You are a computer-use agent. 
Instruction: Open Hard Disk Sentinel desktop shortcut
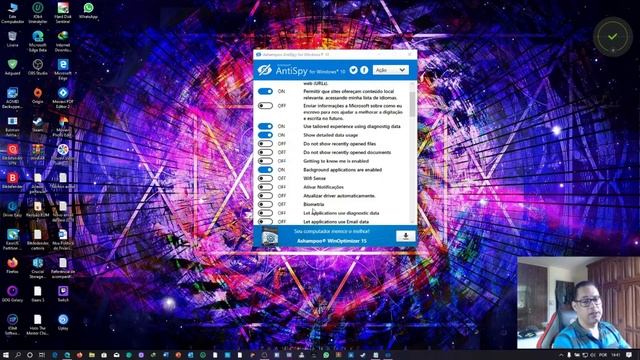(x=63, y=12)
